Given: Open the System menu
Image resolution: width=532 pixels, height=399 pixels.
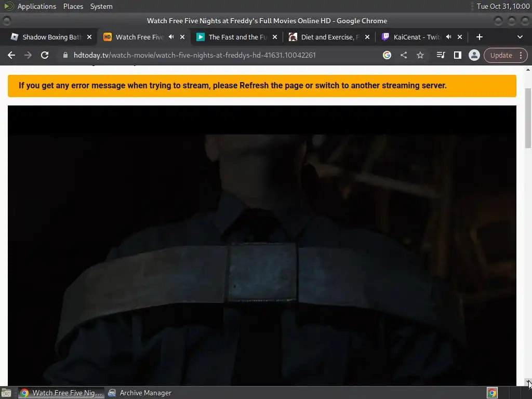Looking at the screenshot, I should coord(101,6).
